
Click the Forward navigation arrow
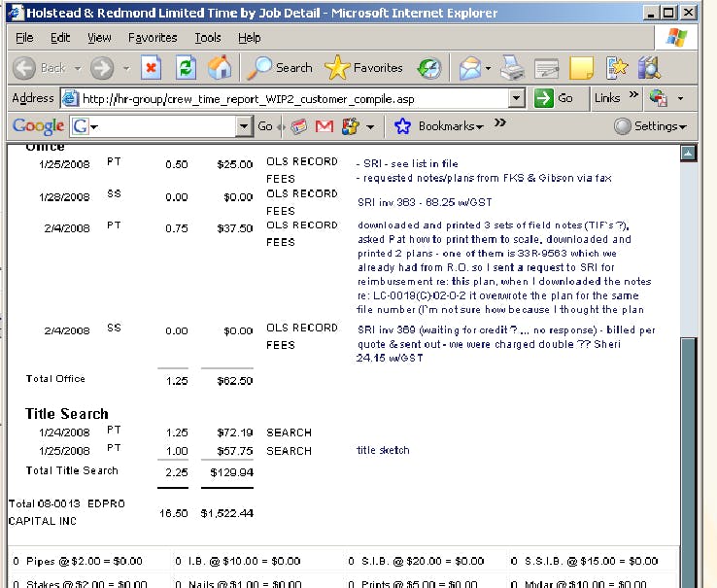tap(101, 68)
